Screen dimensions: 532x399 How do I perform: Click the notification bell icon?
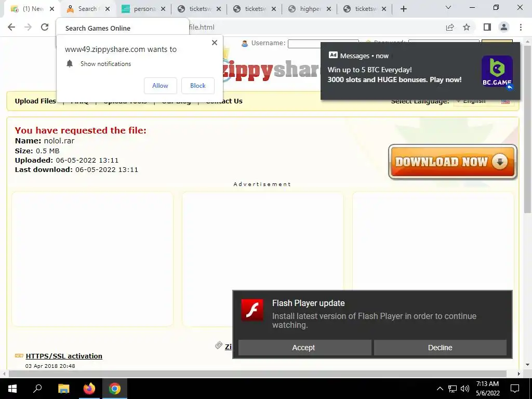coord(70,63)
